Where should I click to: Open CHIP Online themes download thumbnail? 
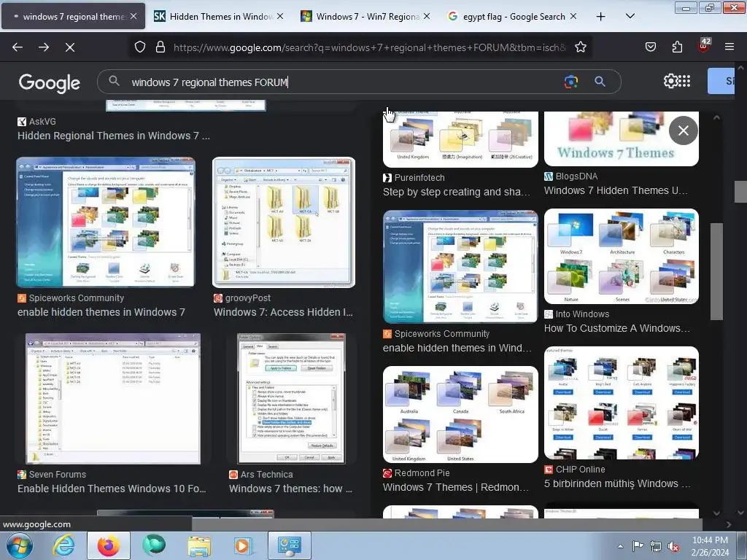(x=622, y=402)
